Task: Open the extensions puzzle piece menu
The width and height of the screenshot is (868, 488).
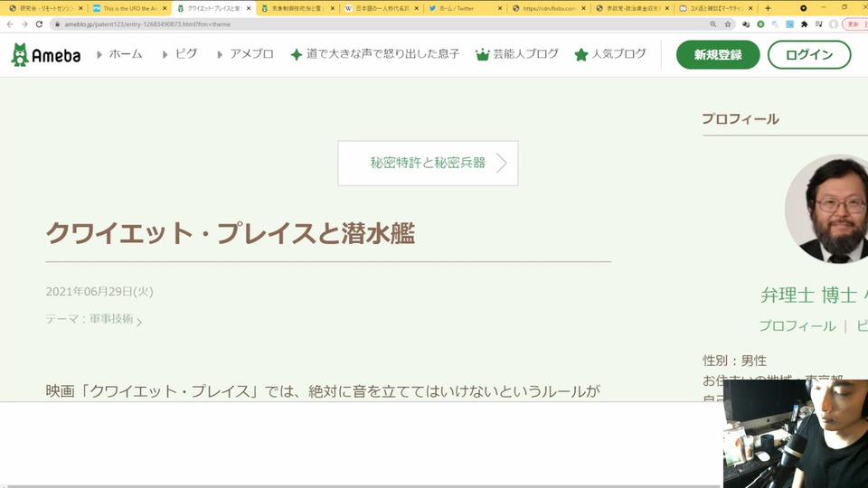Action: pos(805,24)
